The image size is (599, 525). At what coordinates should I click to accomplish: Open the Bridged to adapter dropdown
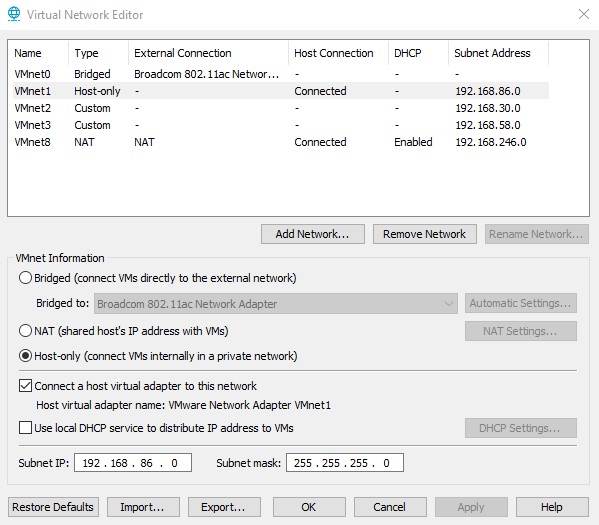click(x=276, y=304)
